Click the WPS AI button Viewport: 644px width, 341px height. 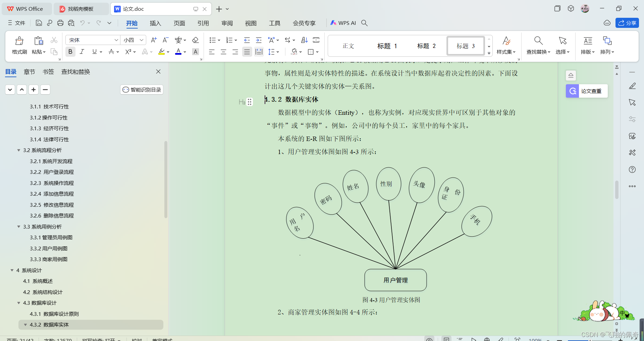coord(343,23)
